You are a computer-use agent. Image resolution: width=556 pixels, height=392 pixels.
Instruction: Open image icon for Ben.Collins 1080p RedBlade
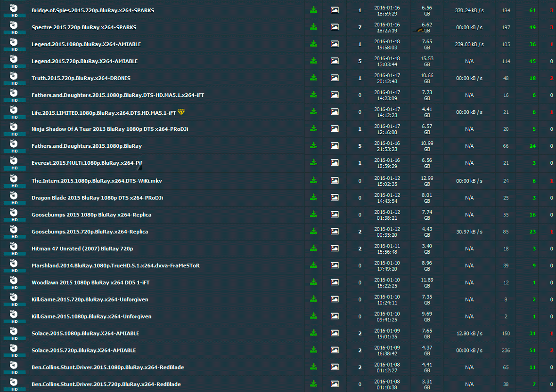[335, 367]
